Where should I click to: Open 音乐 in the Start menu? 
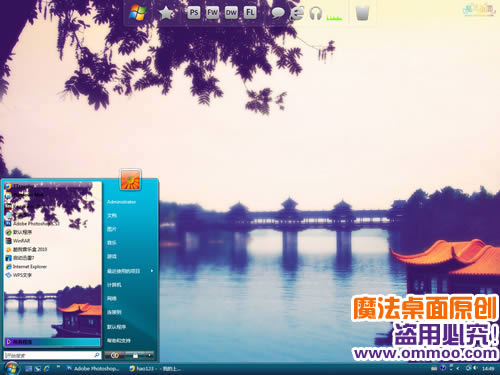[x=112, y=243]
